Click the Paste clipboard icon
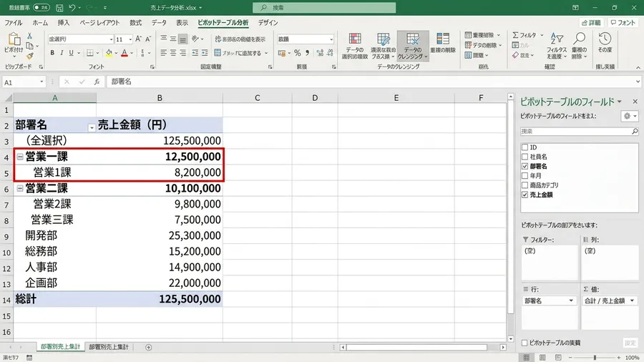Image resolution: width=644 pixels, height=362 pixels. tap(14, 39)
